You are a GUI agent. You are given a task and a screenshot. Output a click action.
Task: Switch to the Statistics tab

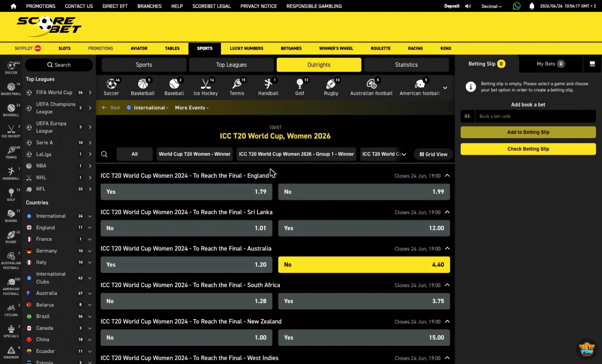tap(406, 65)
